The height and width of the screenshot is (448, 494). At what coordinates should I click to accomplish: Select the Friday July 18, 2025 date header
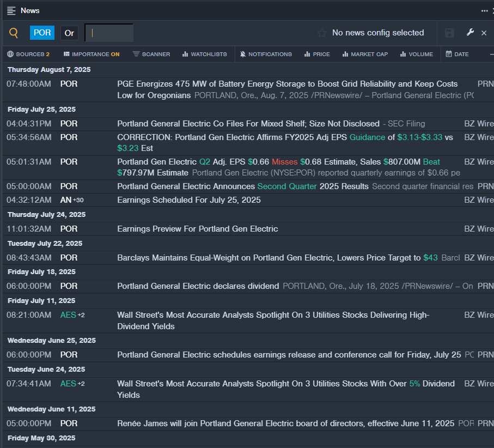pos(41,272)
